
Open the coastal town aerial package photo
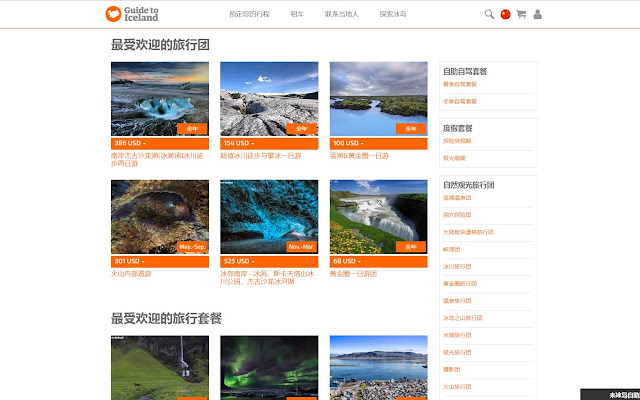[378, 368]
